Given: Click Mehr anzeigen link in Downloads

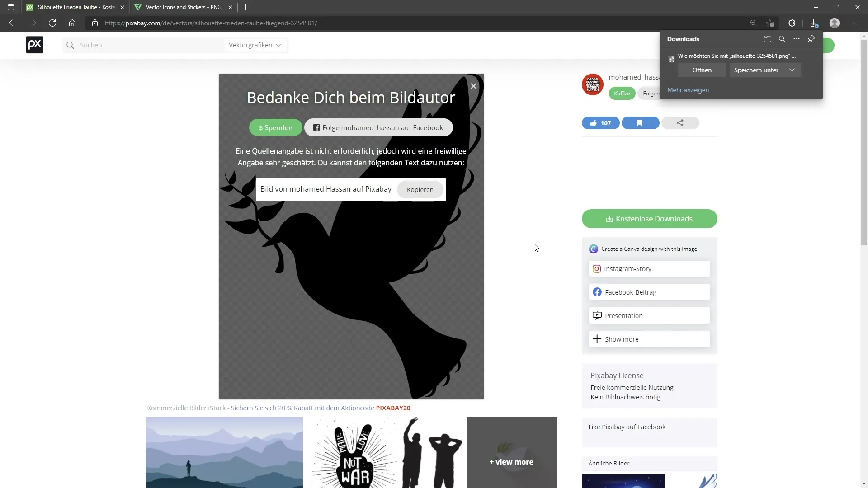Looking at the screenshot, I should coord(688,90).
